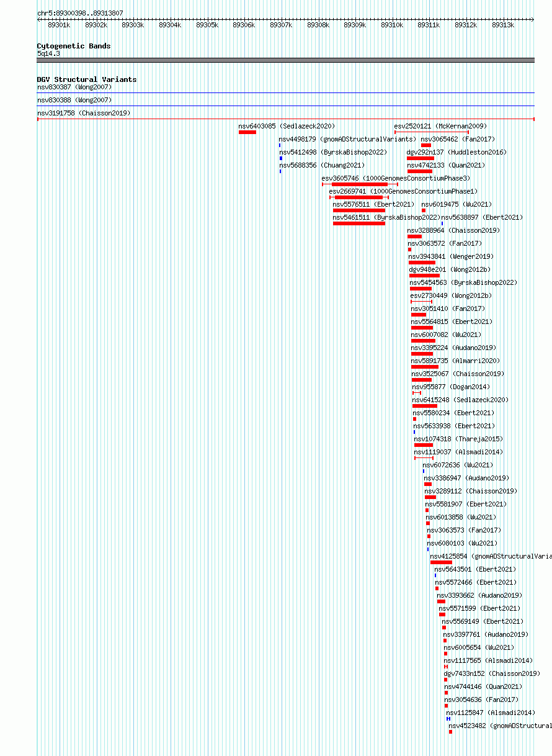The height and width of the screenshot is (756, 552).
Task: Open nsv1117565 (Alsmadi2014) variant
Action: tap(488, 660)
